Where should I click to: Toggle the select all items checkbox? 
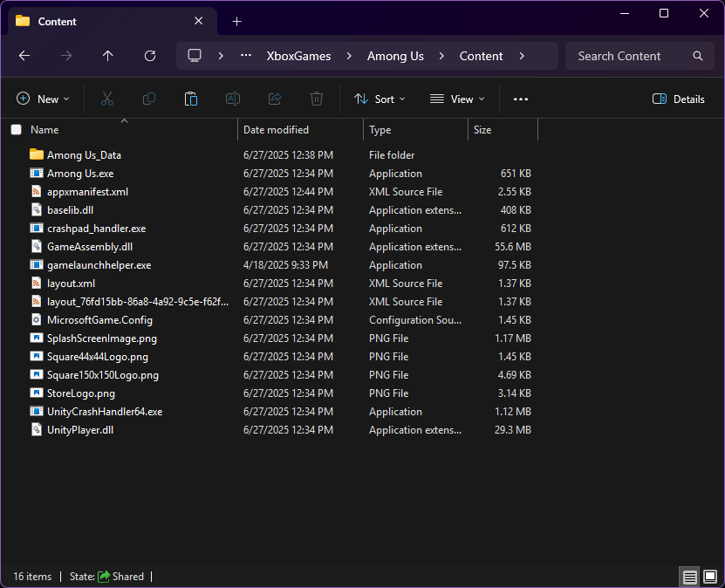click(x=17, y=130)
